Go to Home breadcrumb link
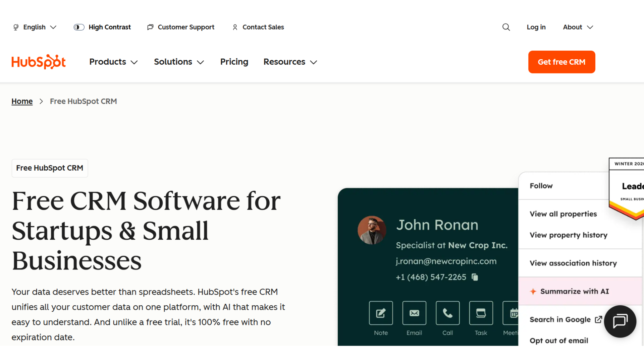The height and width of the screenshot is (362, 644). click(x=22, y=101)
